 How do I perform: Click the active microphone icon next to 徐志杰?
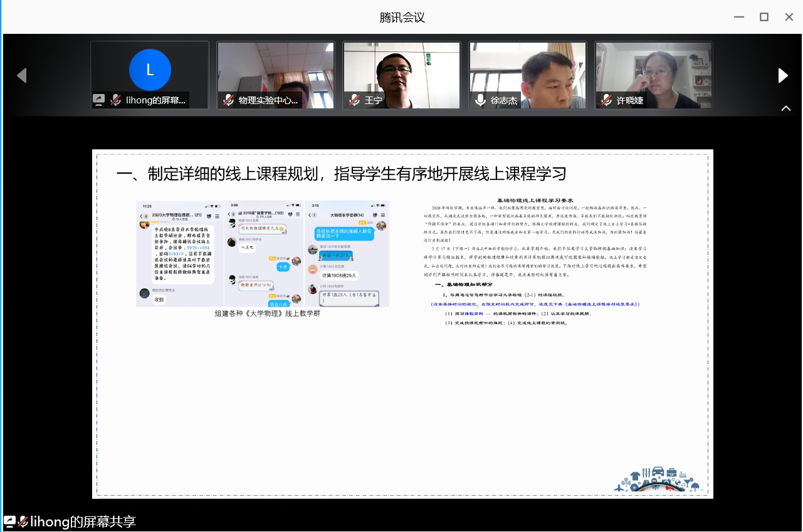pyautogui.click(x=481, y=100)
